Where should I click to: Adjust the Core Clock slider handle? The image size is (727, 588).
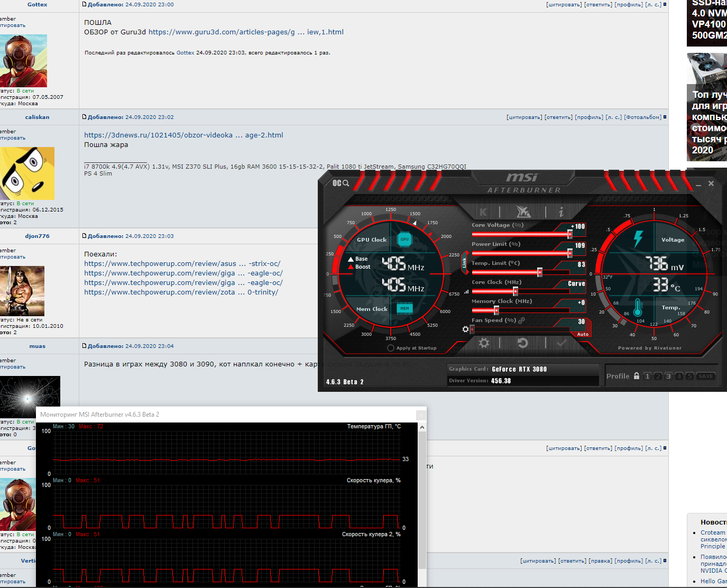[516, 291]
